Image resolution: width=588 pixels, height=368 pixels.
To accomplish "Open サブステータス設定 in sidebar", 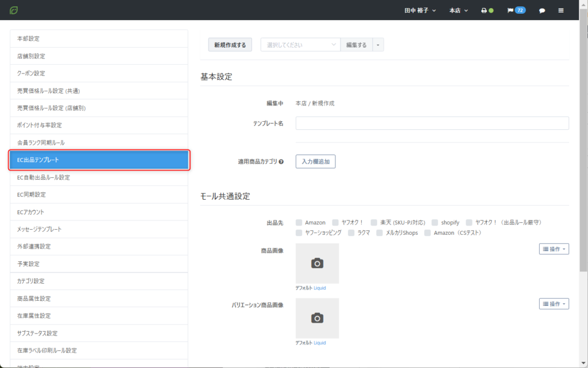I will click(x=99, y=334).
